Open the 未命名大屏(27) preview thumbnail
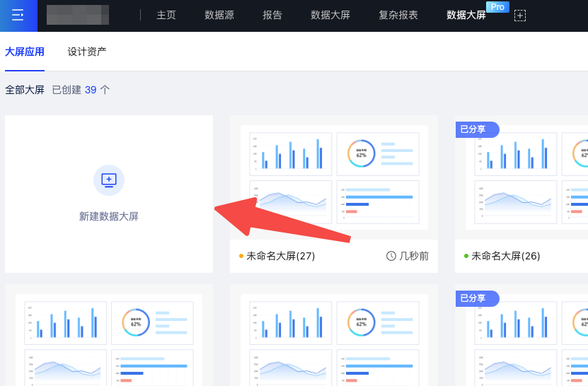Screen dimensions: 588x386 pos(334,177)
